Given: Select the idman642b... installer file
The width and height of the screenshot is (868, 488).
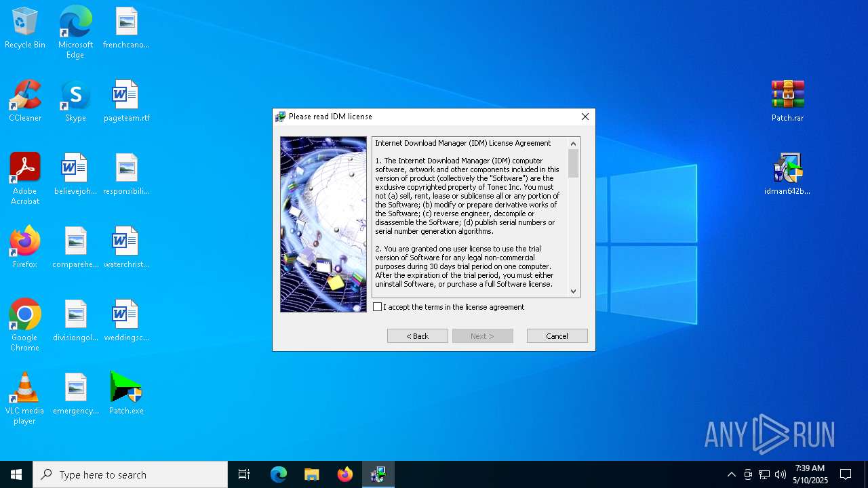Looking at the screenshot, I should 787,175.
